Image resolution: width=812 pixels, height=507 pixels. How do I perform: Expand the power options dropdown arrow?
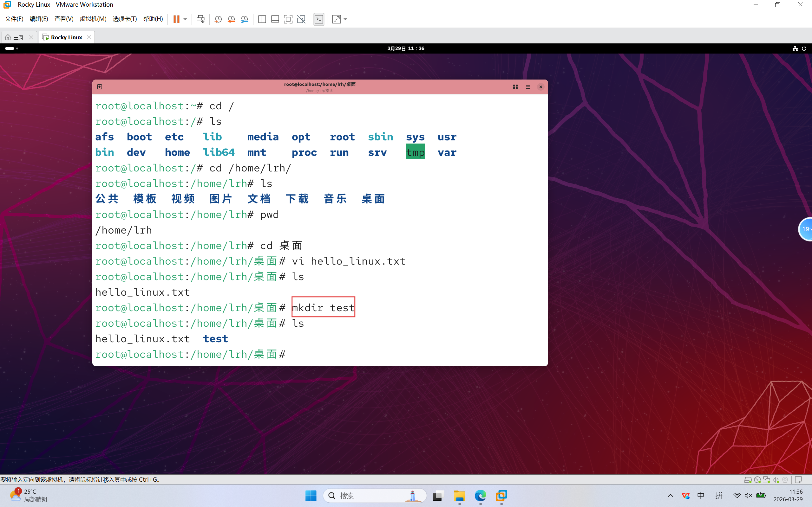pyautogui.click(x=185, y=19)
